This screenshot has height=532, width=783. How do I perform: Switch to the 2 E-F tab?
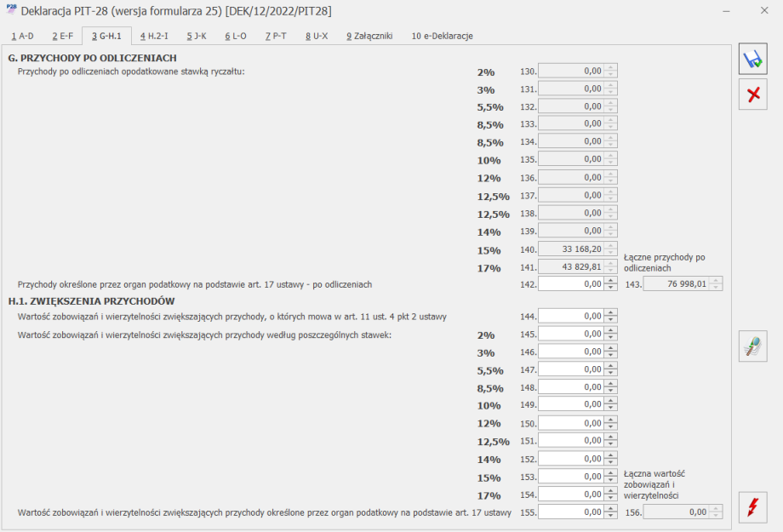pyautogui.click(x=62, y=36)
